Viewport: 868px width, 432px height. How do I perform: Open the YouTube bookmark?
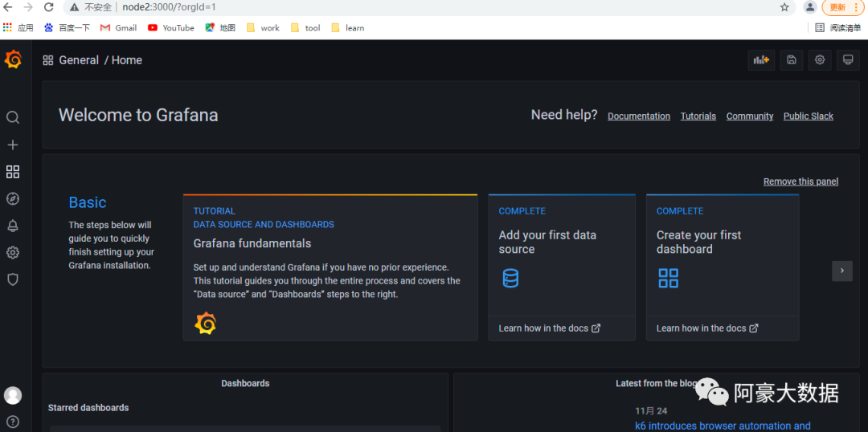[171, 27]
